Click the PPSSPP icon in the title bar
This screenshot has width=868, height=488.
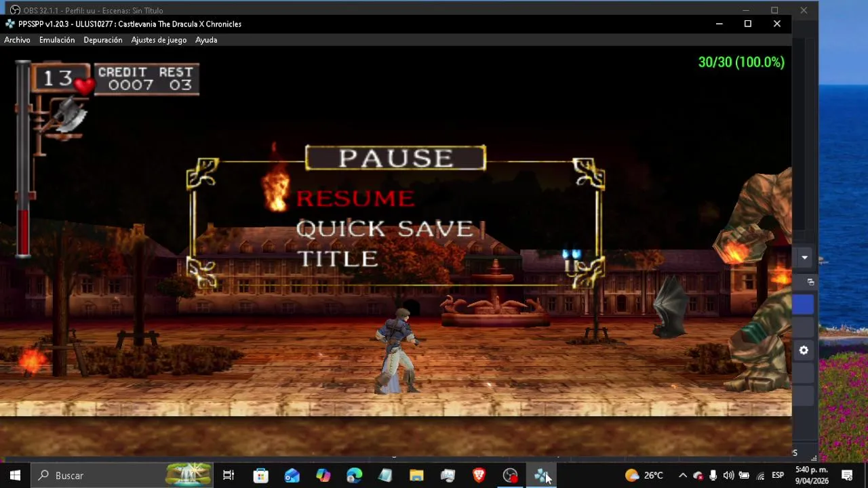(x=10, y=24)
